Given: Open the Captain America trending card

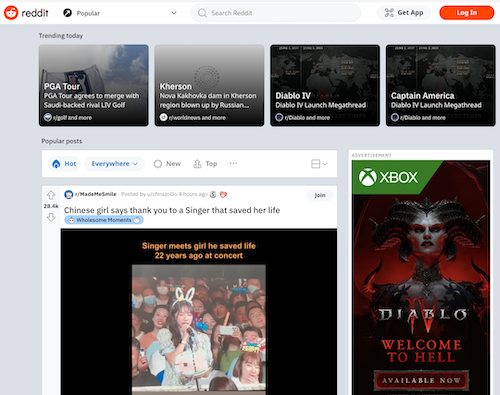Looking at the screenshot, I should point(441,85).
